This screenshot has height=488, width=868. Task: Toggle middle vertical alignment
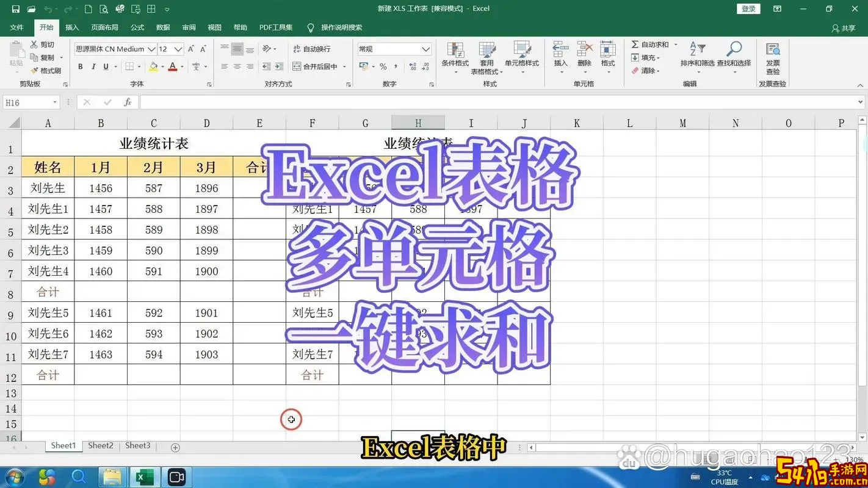[x=237, y=49]
